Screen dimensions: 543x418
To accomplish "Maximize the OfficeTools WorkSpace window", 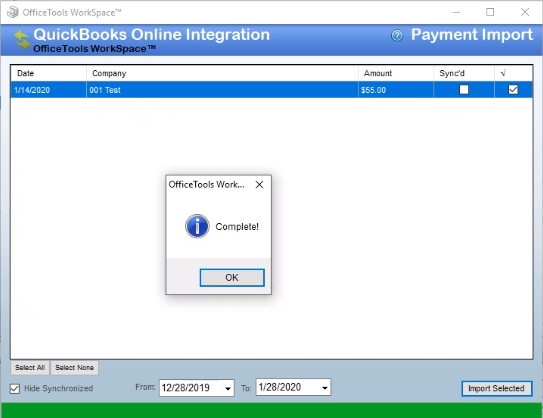I will click(490, 12).
